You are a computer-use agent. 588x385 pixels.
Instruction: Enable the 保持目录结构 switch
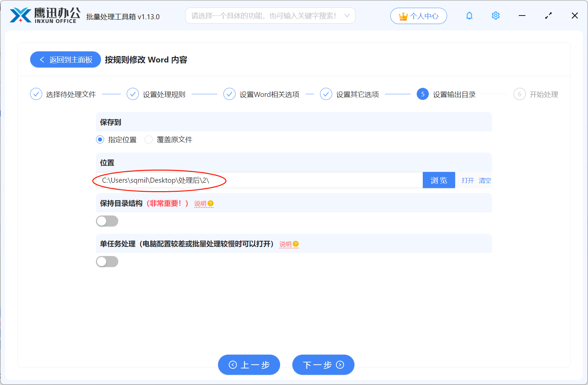point(107,221)
